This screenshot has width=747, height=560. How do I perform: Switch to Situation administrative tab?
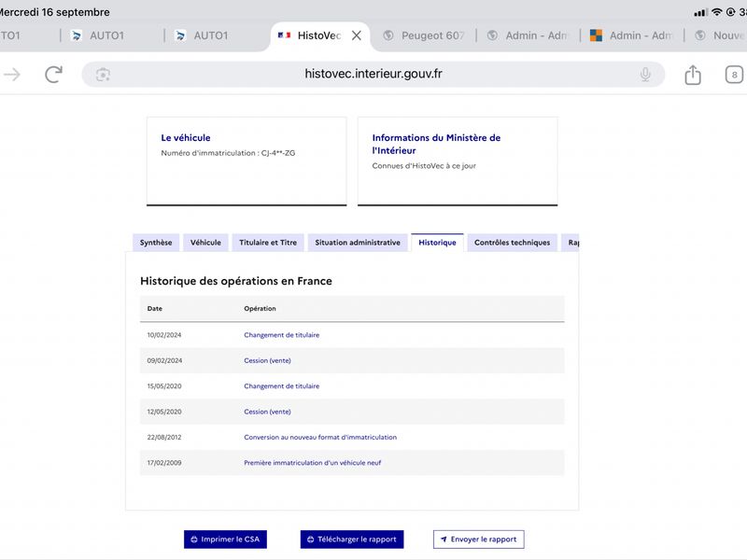pos(358,243)
